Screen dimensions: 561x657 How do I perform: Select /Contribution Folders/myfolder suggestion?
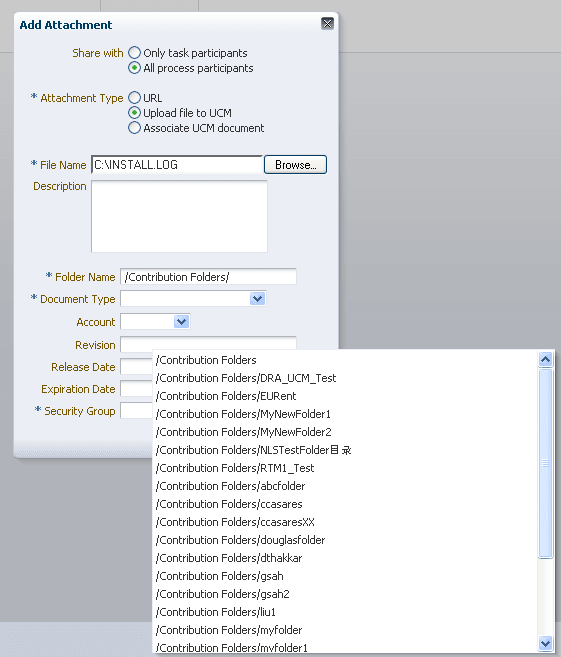pos(345,630)
